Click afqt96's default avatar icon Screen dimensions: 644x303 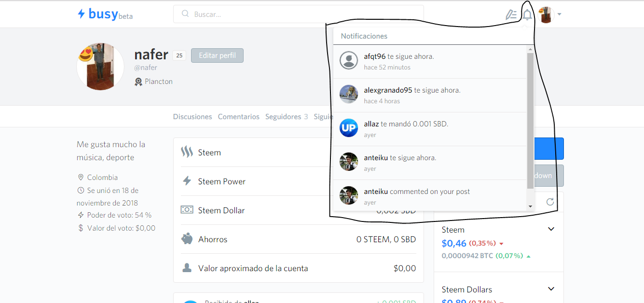coord(349,60)
